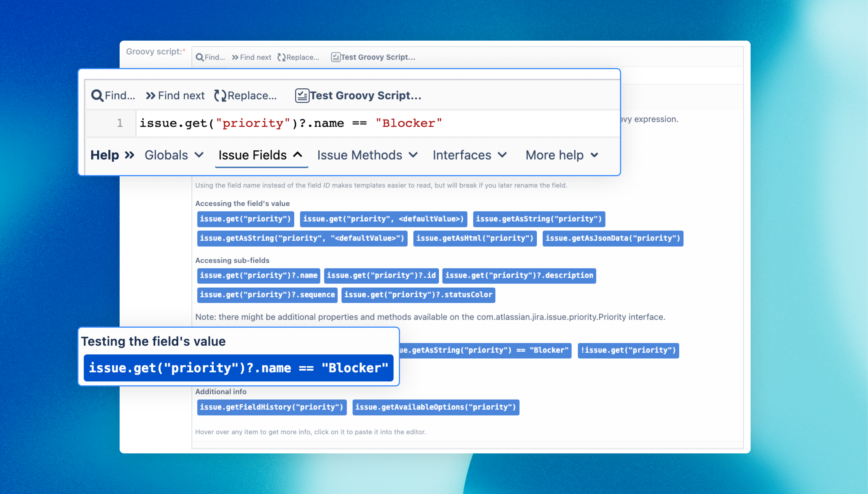
Task: Insert the !issue.get("priority") snippet
Action: click(628, 350)
